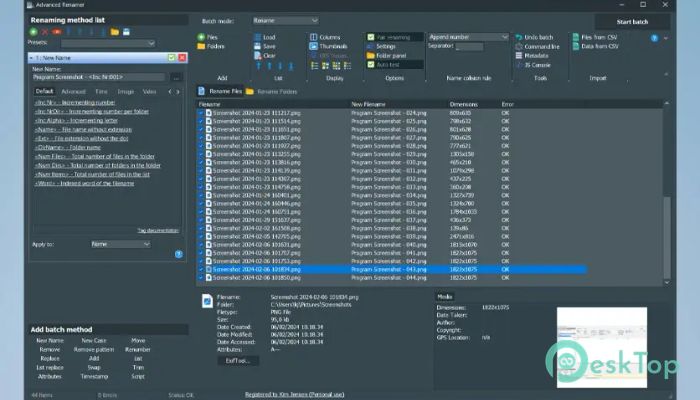Viewport: 700px width, 400px height.
Task: Add a Timestamp batch method
Action: point(94,376)
